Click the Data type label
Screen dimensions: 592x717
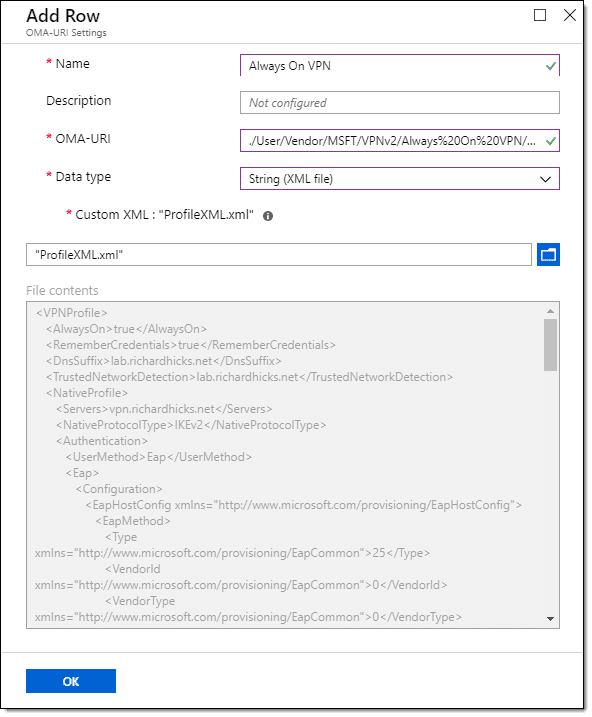(83, 177)
